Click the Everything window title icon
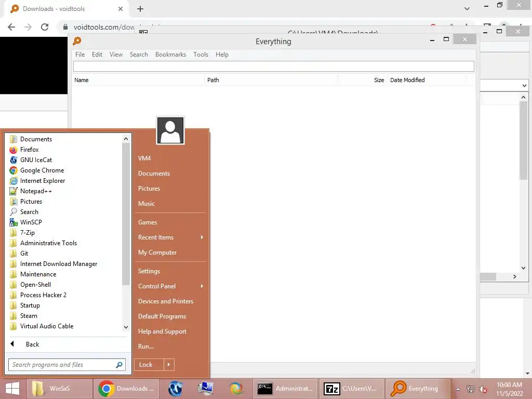 coord(77,41)
